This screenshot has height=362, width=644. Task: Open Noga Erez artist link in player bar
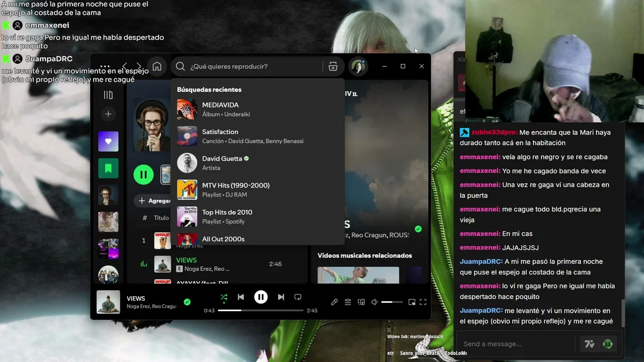[x=138, y=307]
